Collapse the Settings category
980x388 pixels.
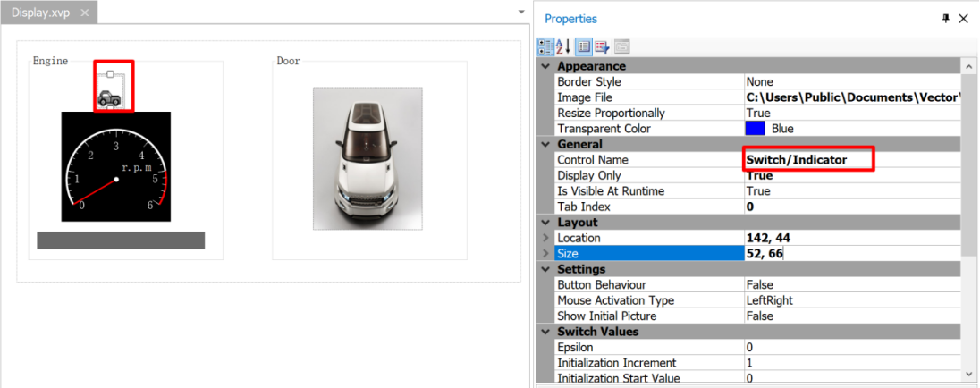[545, 269]
